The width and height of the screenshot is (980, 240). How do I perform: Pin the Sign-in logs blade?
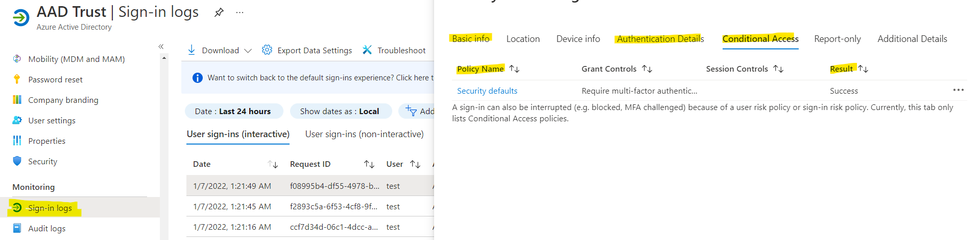[219, 12]
